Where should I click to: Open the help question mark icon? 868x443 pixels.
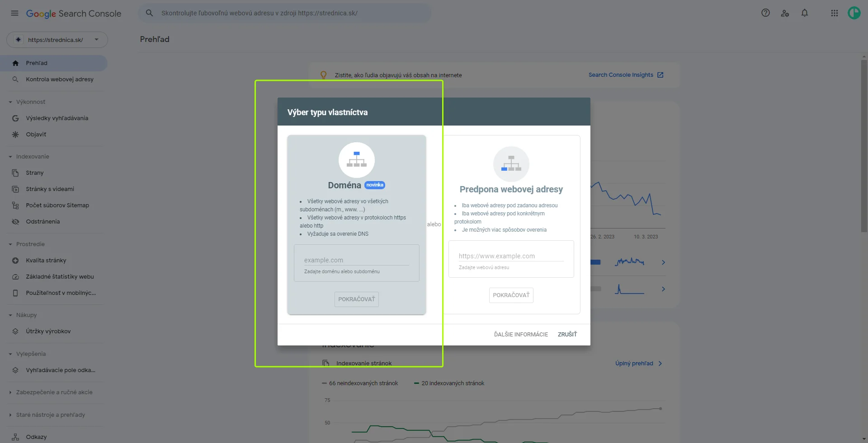[765, 13]
